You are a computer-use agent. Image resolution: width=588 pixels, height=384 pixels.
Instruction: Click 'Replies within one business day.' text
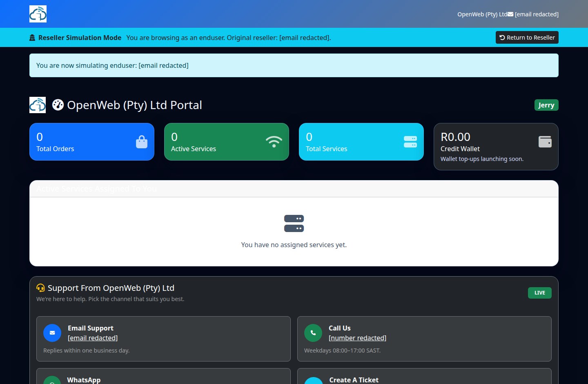(87, 351)
